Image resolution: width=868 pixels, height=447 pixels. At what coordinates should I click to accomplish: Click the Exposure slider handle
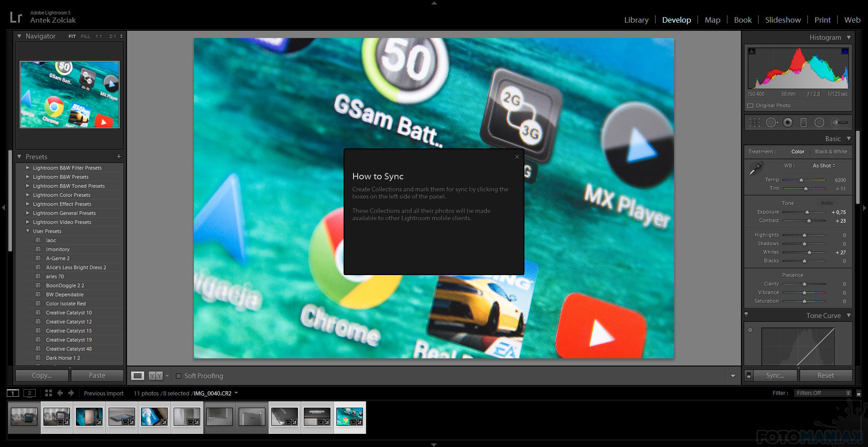click(x=807, y=212)
